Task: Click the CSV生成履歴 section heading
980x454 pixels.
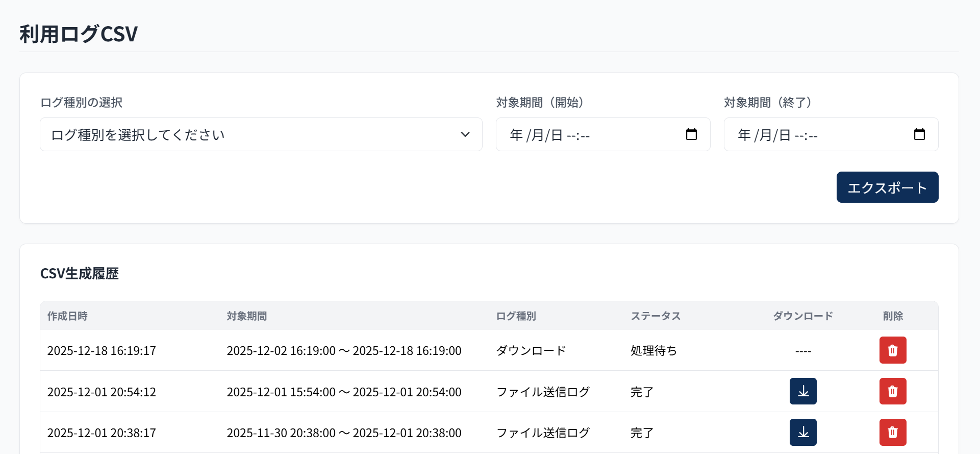Action: (80, 274)
